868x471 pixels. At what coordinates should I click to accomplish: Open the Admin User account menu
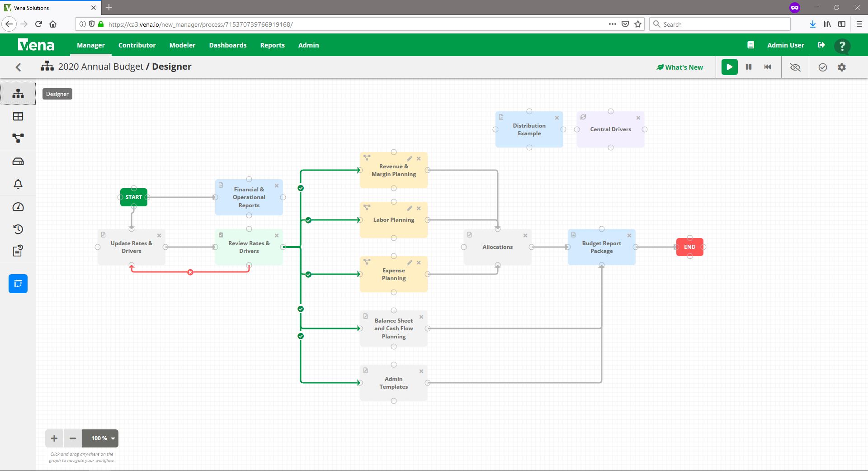(785, 45)
